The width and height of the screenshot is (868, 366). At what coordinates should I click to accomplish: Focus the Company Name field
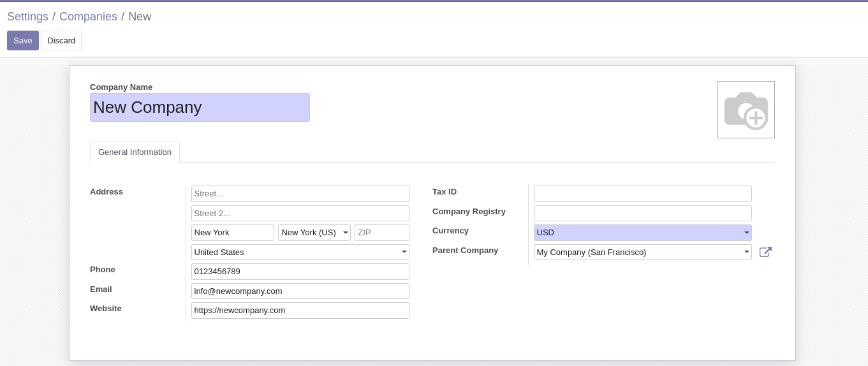pos(200,107)
